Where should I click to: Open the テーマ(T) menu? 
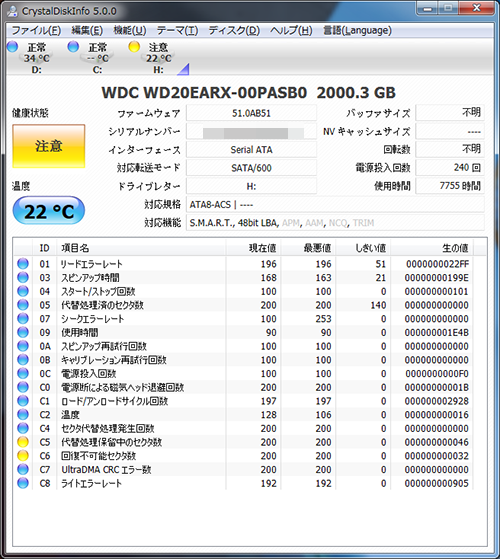(x=177, y=31)
